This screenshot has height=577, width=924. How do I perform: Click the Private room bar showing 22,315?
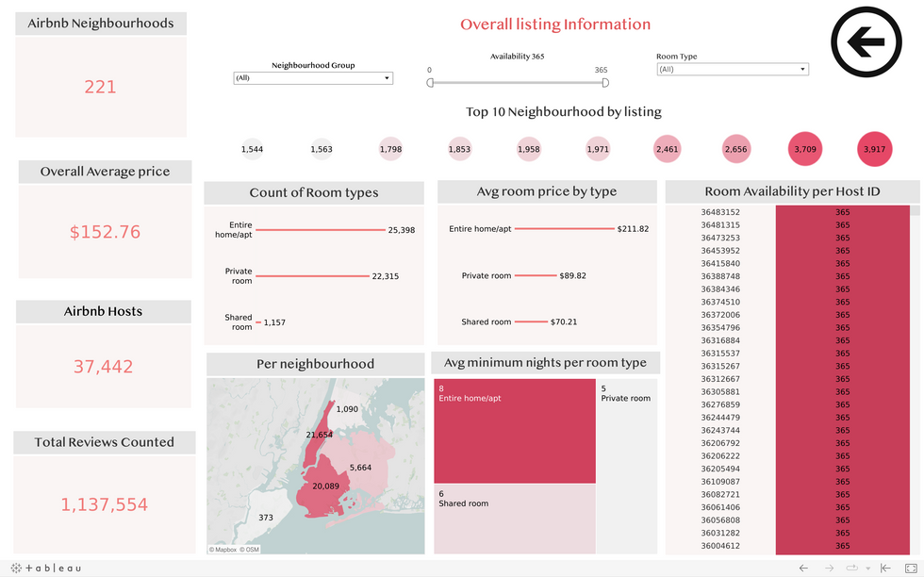(x=312, y=276)
